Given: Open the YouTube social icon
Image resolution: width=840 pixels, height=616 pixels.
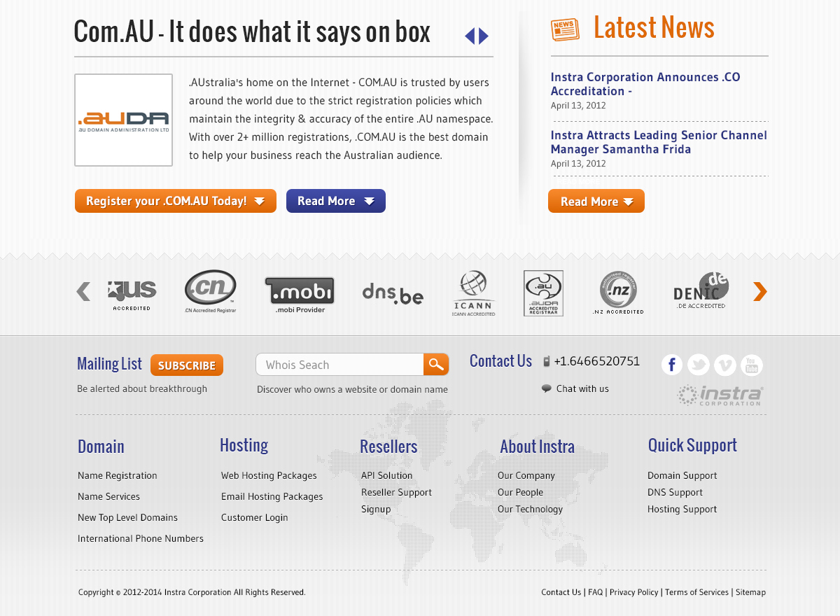Looking at the screenshot, I should click(x=752, y=365).
